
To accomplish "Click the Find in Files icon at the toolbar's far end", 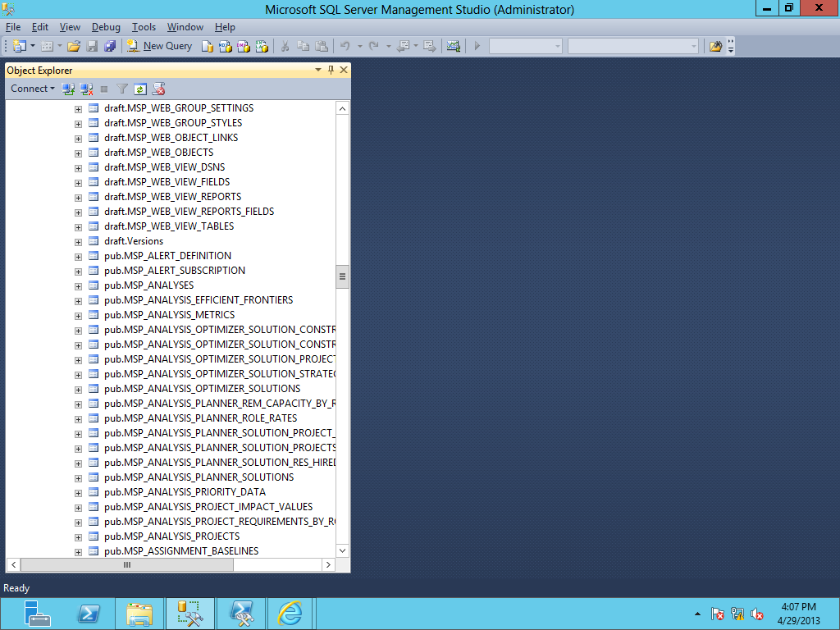I will [715, 46].
